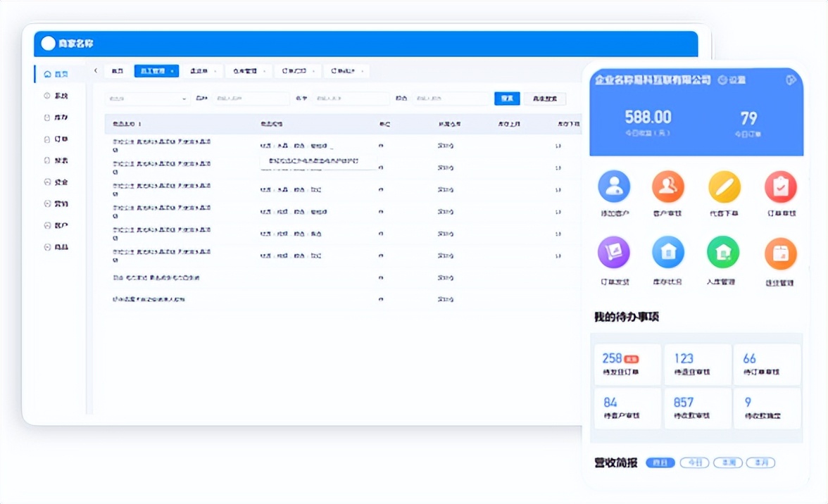Select the 今日 period pill in 营收简报
Viewport: 828px width, 504px height.
[695, 462]
